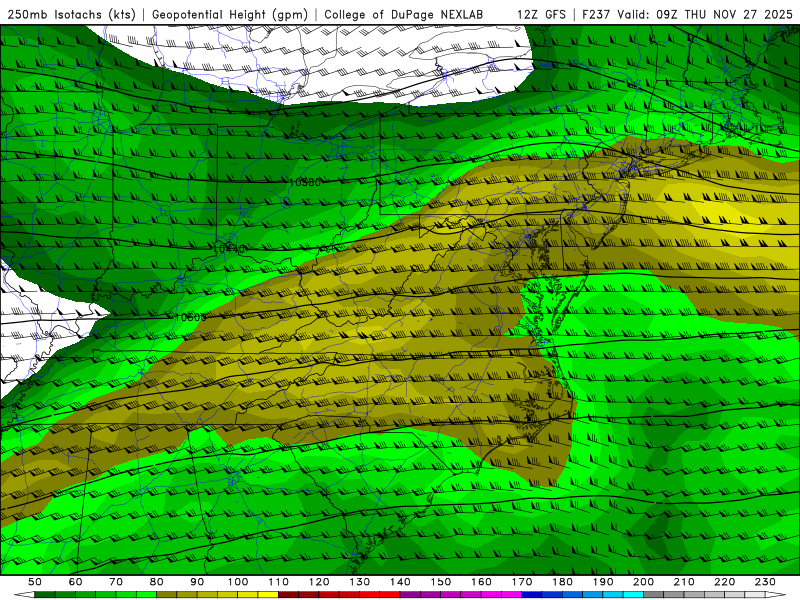
Task: Select the darkest red swatch starting at 110 kts
Action: pyautogui.click(x=289, y=595)
